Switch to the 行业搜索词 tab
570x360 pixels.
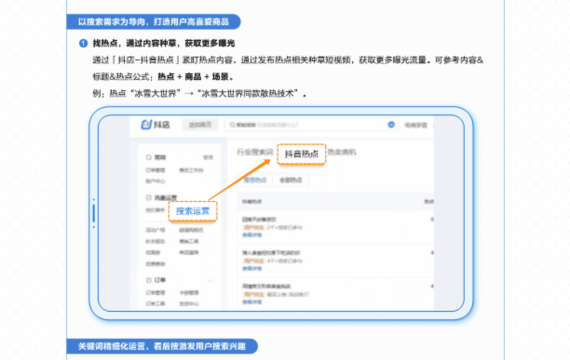255,152
